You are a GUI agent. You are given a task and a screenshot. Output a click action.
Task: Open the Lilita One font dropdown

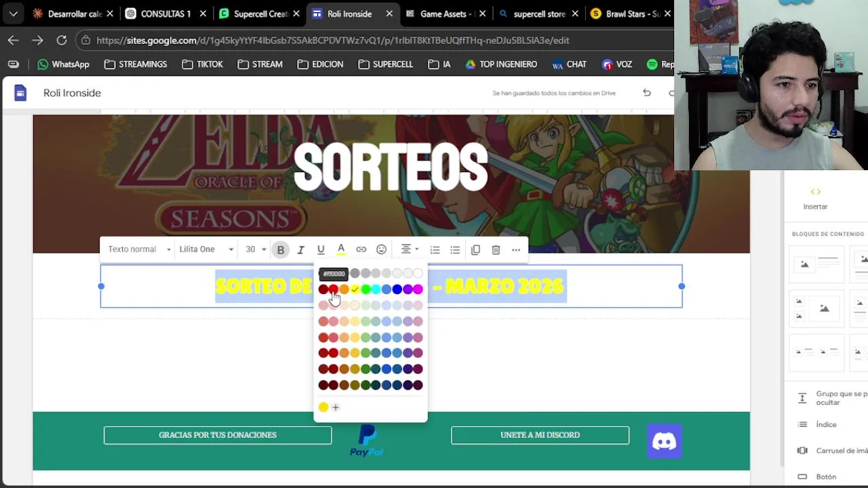coord(206,249)
